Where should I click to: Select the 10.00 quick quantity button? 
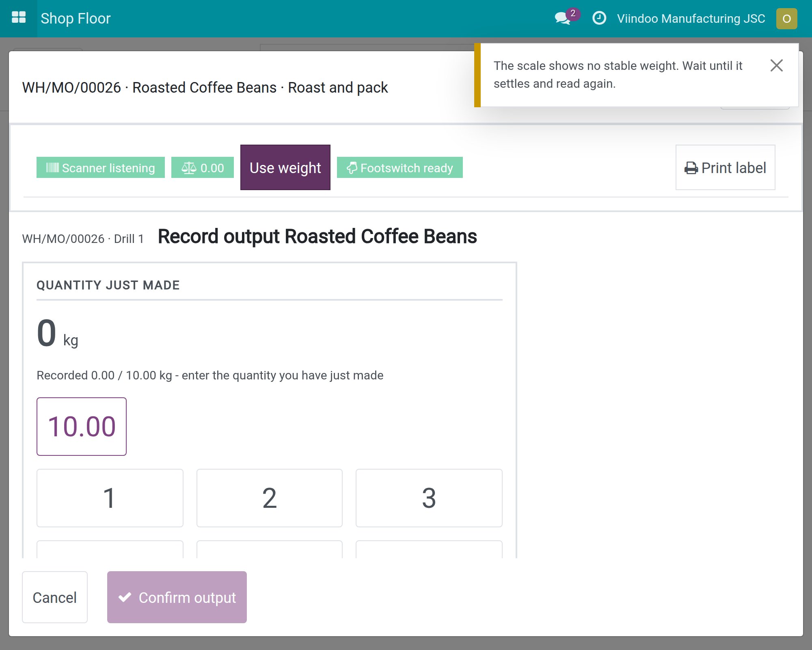point(82,427)
